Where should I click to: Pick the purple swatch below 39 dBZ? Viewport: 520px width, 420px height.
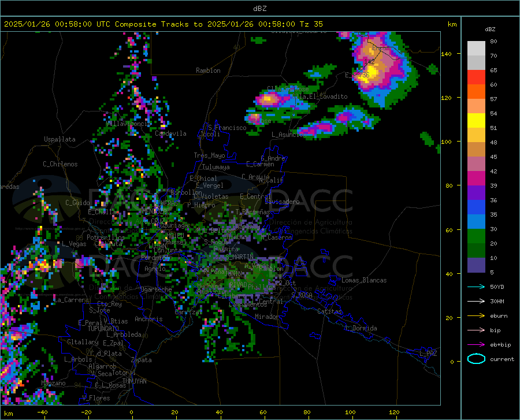tap(476, 193)
